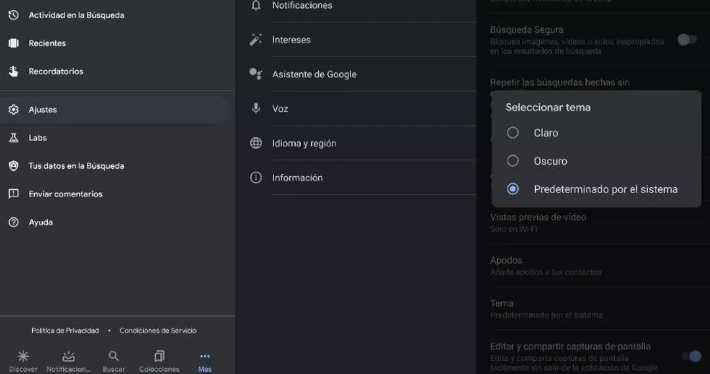The image size is (710, 374).
Task: Select the Claro theme radio button
Action: [x=513, y=133]
